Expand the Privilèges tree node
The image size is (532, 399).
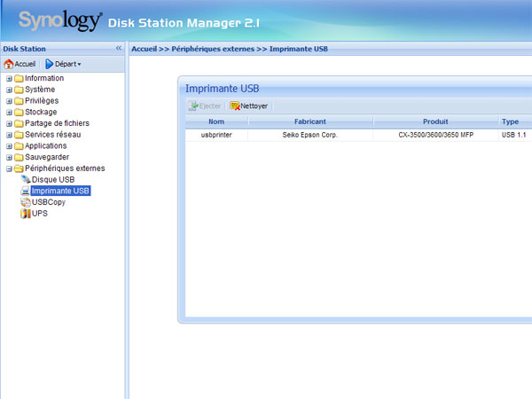9,101
